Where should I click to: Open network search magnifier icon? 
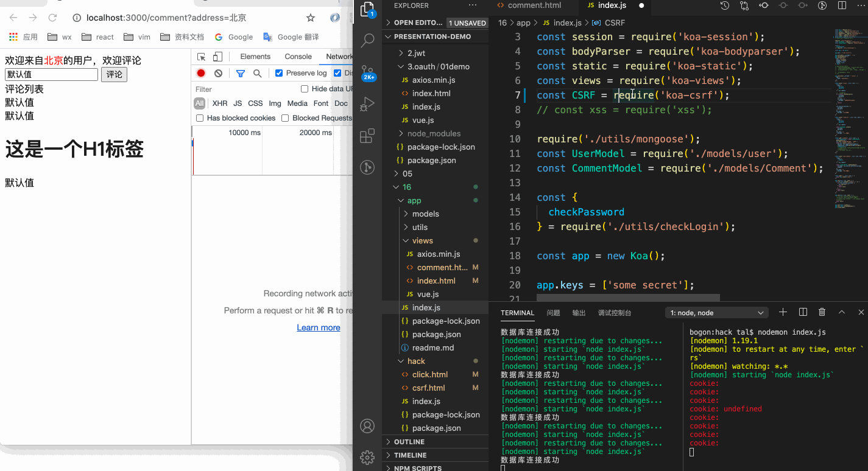pos(257,74)
